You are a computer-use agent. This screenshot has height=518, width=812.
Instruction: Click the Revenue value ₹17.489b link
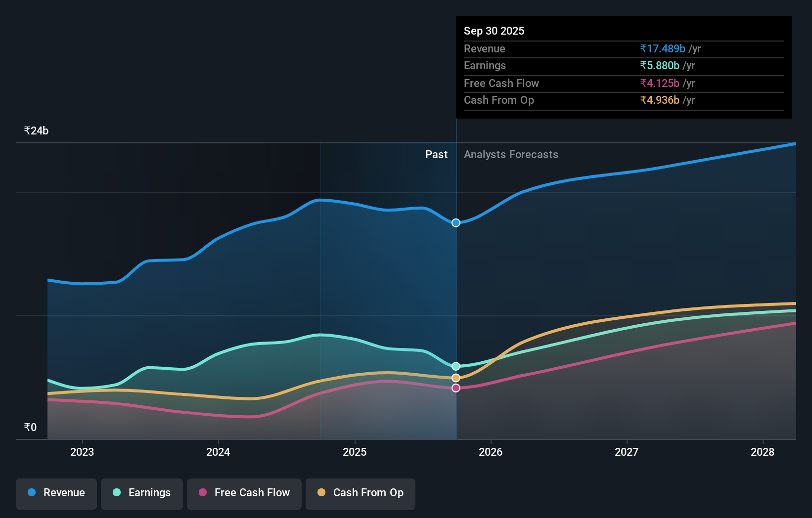[663, 48]
